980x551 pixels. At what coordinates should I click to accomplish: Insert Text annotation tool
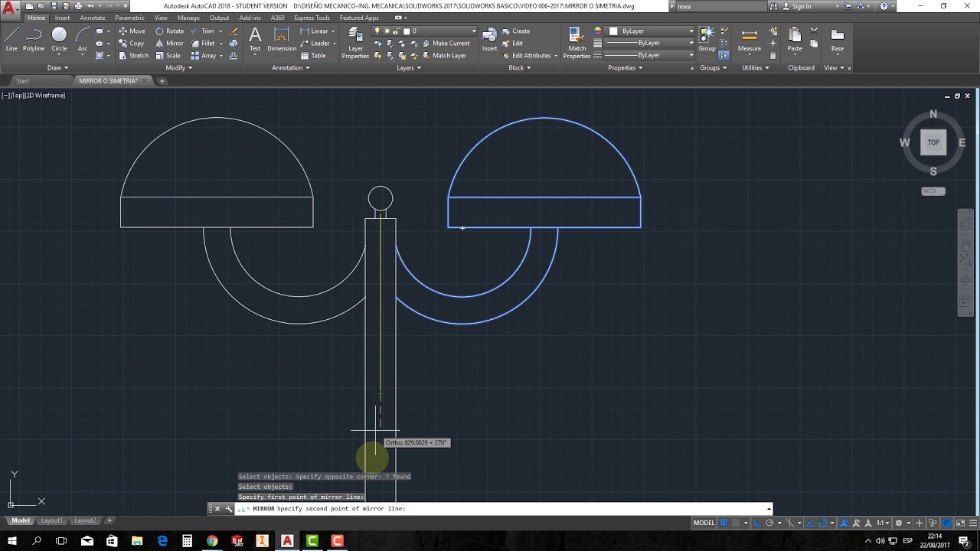[255, 40]
